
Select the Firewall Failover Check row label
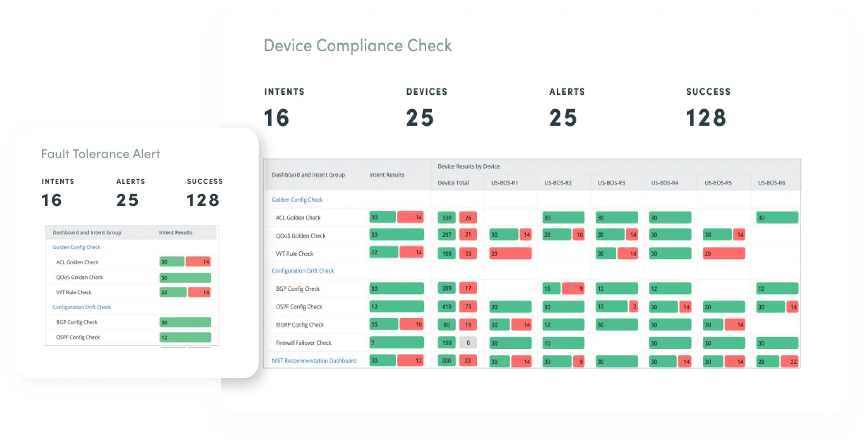303,343
